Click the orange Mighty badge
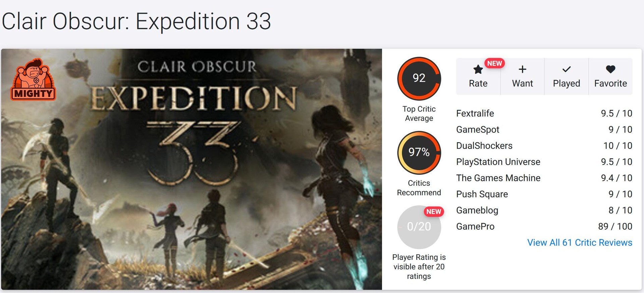The width and height of the screenshot is (644, 293). click(x=33, y=79)
